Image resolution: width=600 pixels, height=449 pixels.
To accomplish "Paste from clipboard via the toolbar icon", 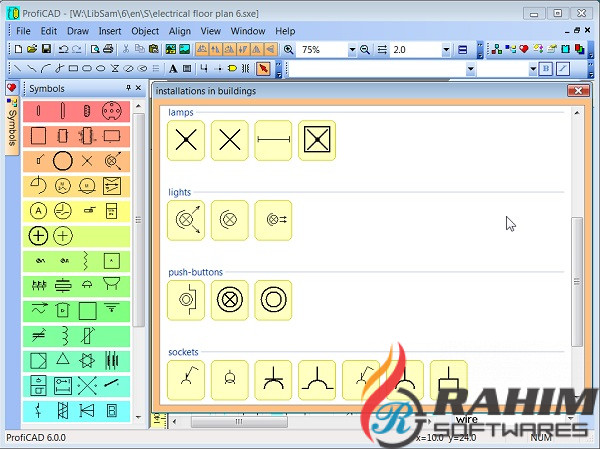I will tap(153, 49).
